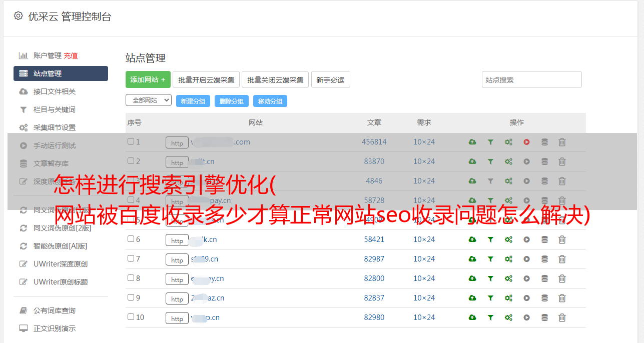This screenshot has width=644, height=343.
Task: Click the settings gear beside 优采云 title
Action: [x=19, y=16]
